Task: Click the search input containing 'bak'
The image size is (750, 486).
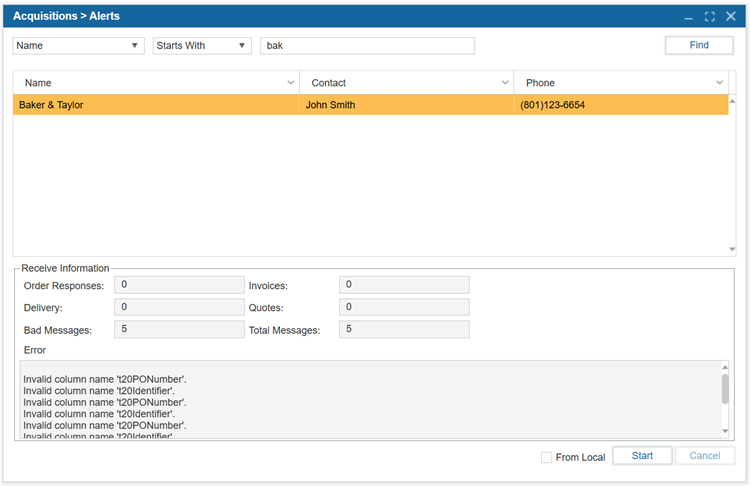Action: coord(367,46)
